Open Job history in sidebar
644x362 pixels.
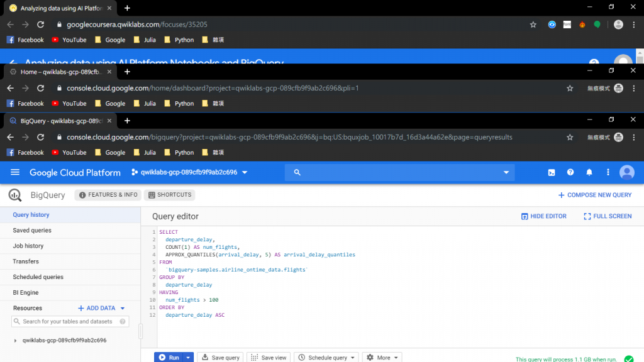pos(70,246)
